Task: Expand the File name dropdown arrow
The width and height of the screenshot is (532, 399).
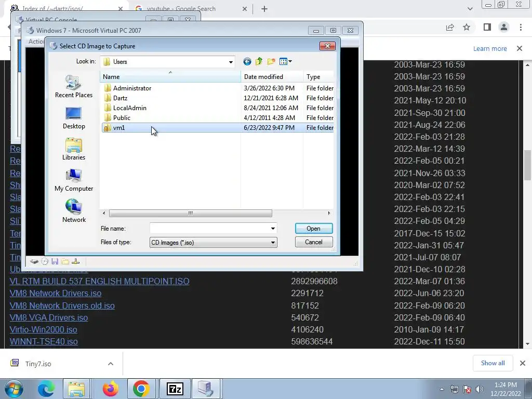Action: (273, 229)
